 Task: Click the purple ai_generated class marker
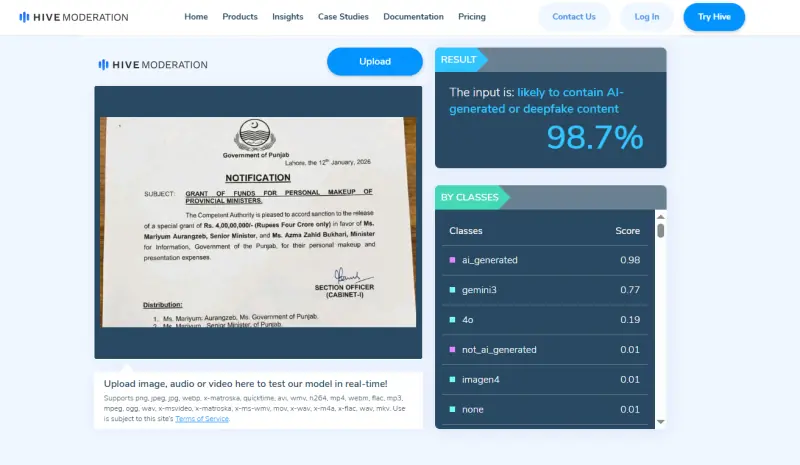click(452, 260)
